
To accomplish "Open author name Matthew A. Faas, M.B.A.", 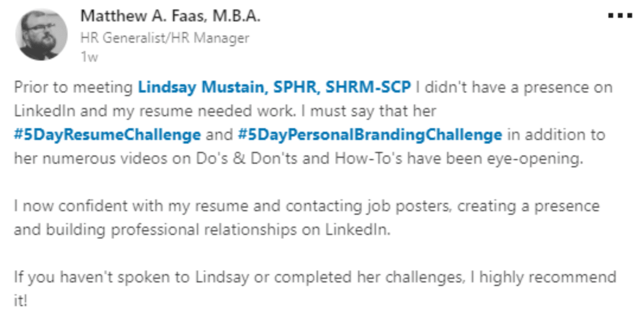I will point(170,16).
